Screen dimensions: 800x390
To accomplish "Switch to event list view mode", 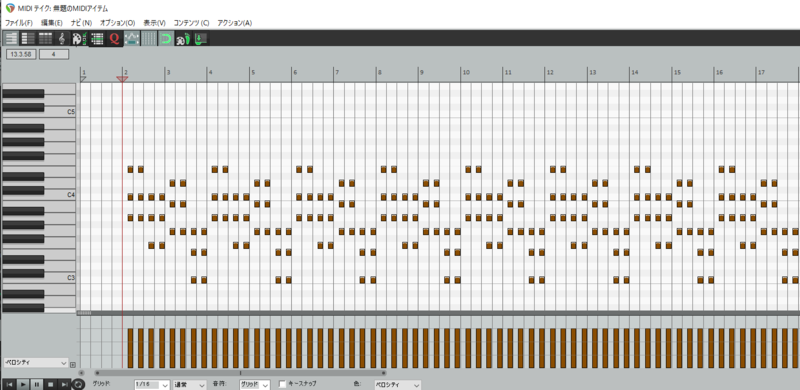I will (x=45, y=38).
